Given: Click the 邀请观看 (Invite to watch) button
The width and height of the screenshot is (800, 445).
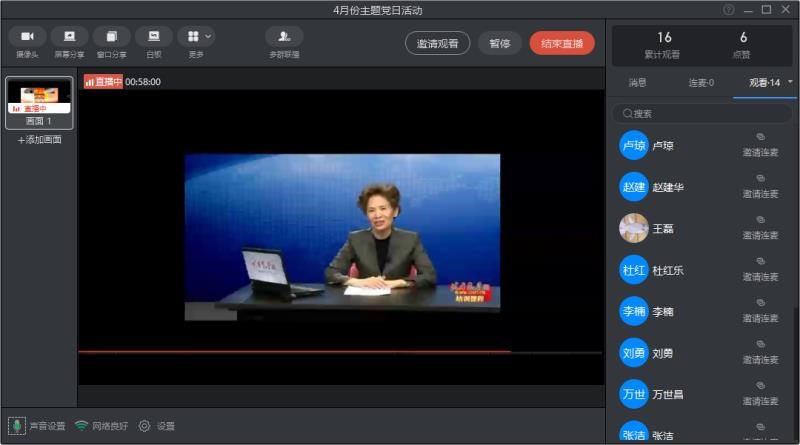Looking at the screenshot, I should pos(437,43).
